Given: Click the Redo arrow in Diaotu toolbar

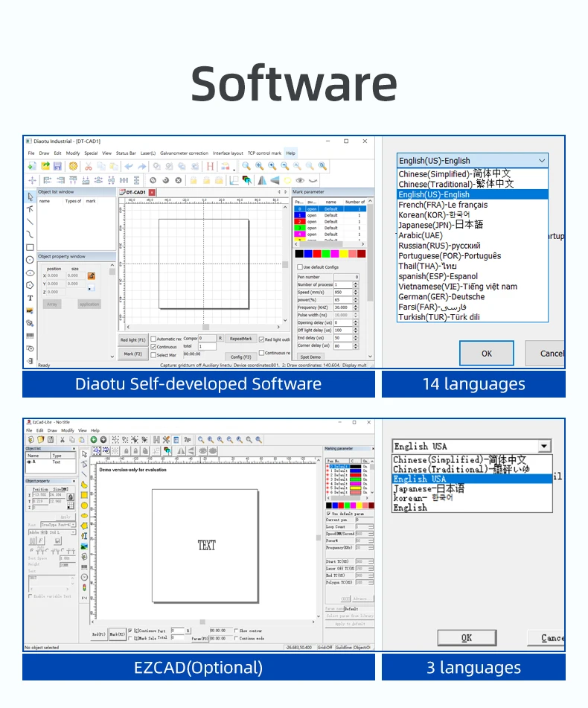Looking at the screenshot, I should pyautogui.click(x=141, y=166).
